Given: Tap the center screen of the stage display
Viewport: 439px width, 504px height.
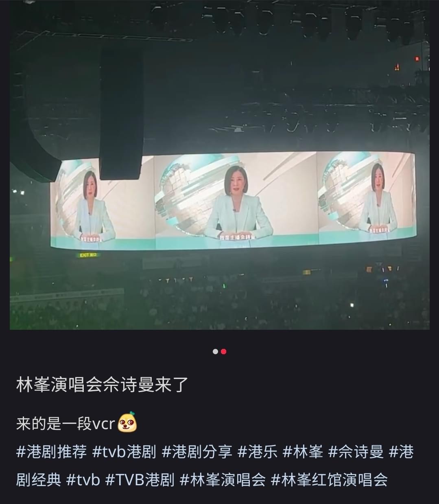Looking at the screenshot, I should (x=236, y=199).
